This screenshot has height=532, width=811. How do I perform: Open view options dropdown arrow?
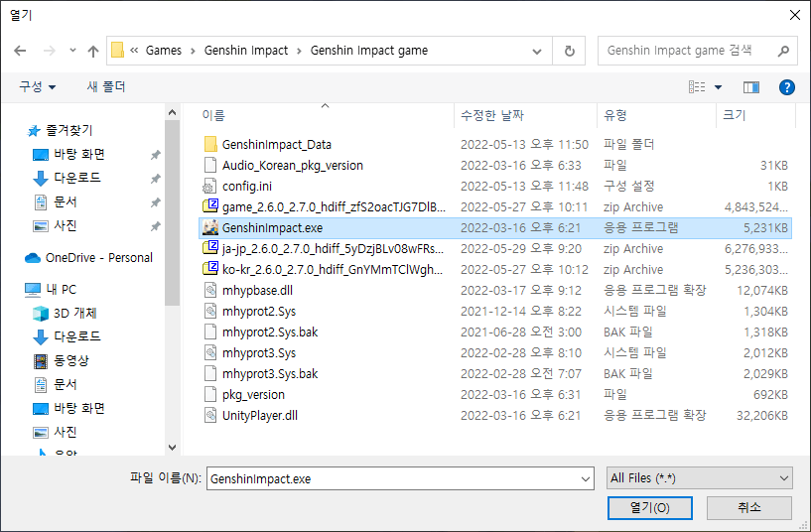click(x=718, y=87)
